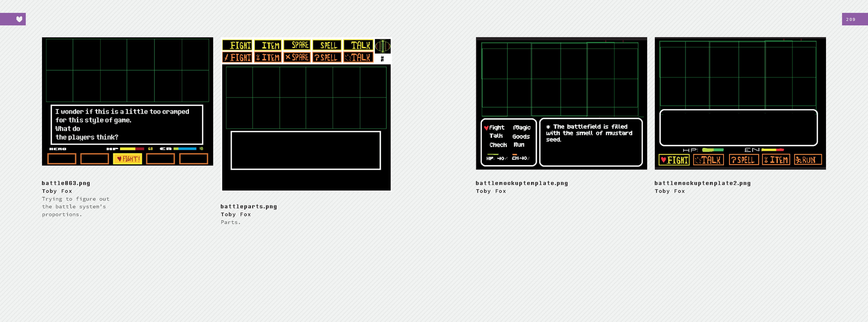This screenshot has height=322, width=868.
Task: Click the sword icon on orange FIGHT in battleparts
Action: (226, 58)
